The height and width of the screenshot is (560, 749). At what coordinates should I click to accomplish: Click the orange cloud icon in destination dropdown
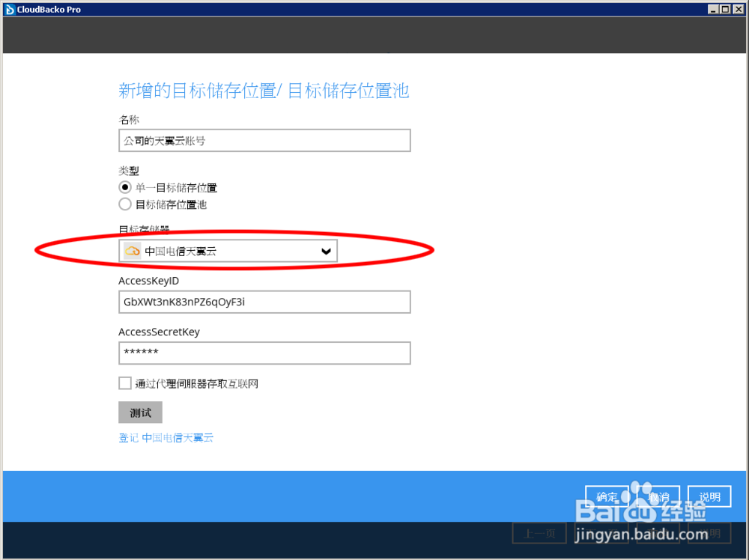[133, 251]
